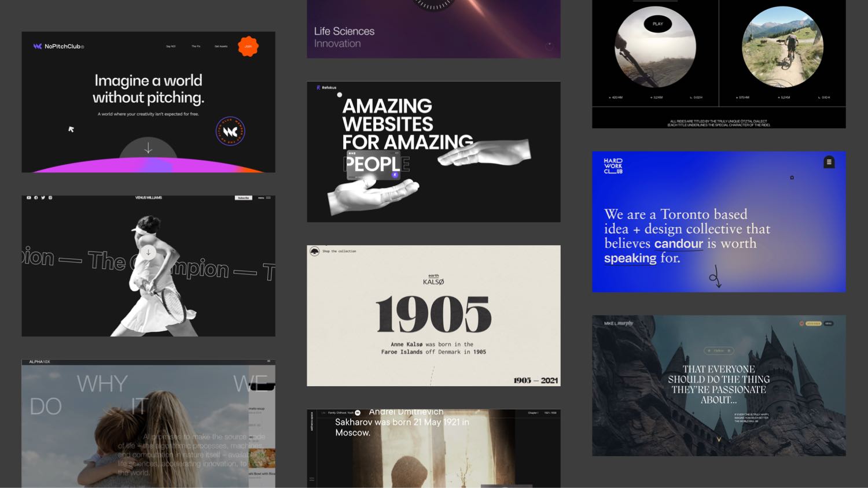Click the hand-drawn down arrow on blue site
868x488 pixels.
tap(715, 277)
